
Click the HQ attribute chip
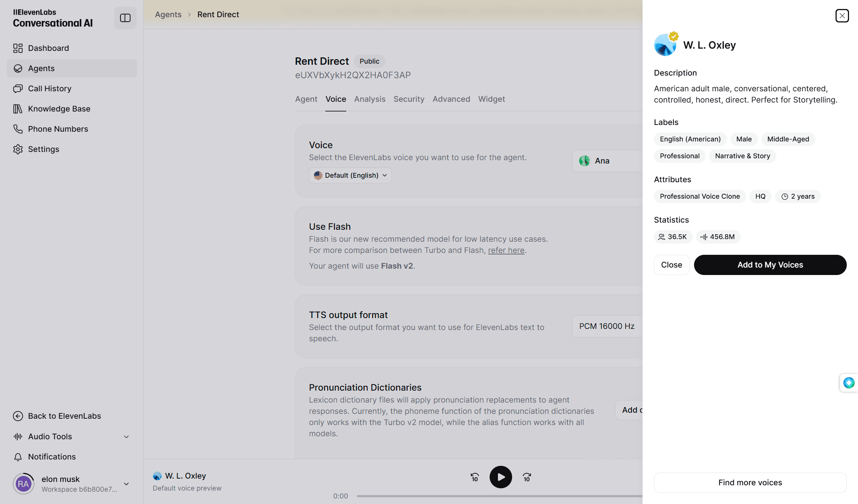pos(760,196)
